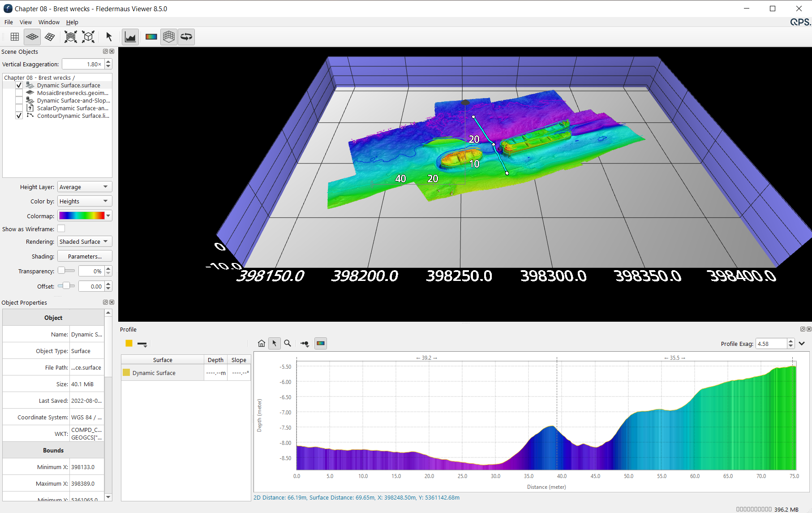
Task: Click the Surface column header in Profile table
Action: 162,360
